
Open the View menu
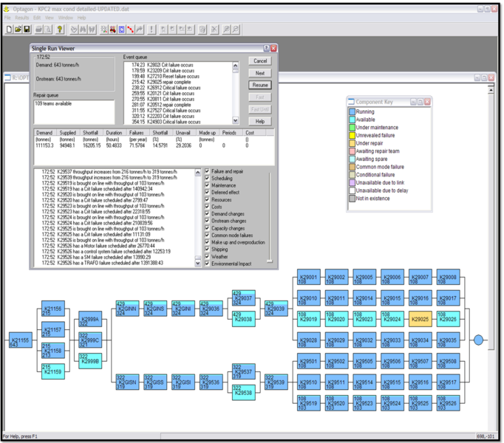50,18
